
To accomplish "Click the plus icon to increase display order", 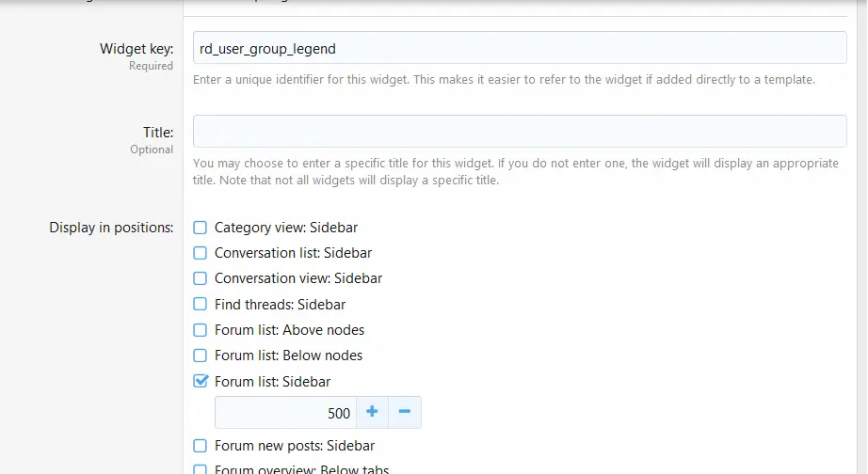I will 372,412.
